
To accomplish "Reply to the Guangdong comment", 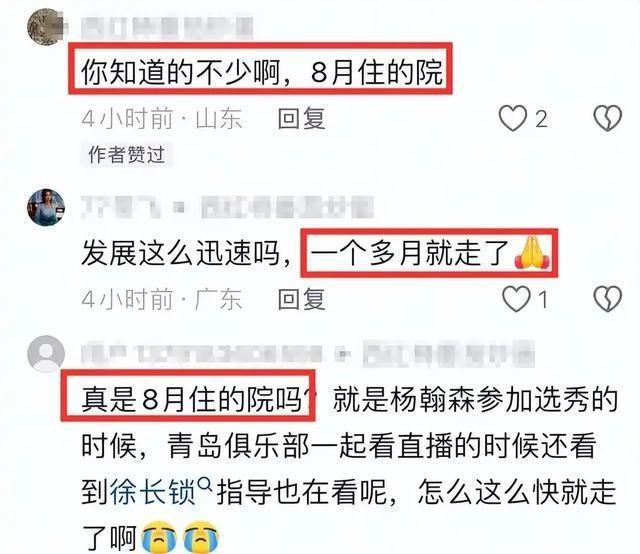I will (301, 300).
